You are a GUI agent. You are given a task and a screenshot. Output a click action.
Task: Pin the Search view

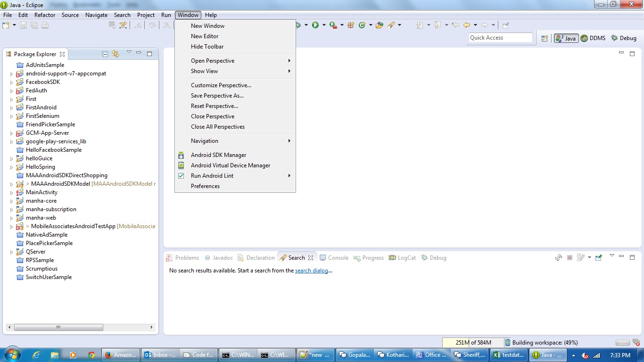point(598,257)
